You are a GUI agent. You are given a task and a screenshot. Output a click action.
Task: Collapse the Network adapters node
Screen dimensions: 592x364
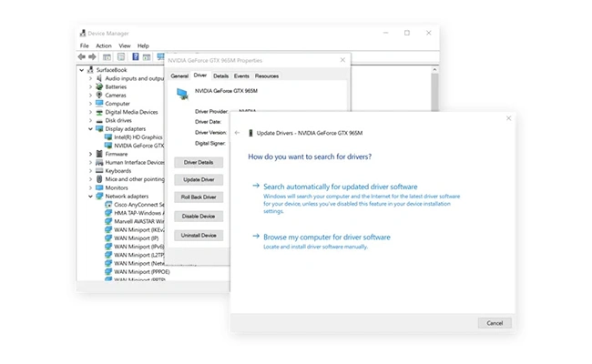pos(90,197)
